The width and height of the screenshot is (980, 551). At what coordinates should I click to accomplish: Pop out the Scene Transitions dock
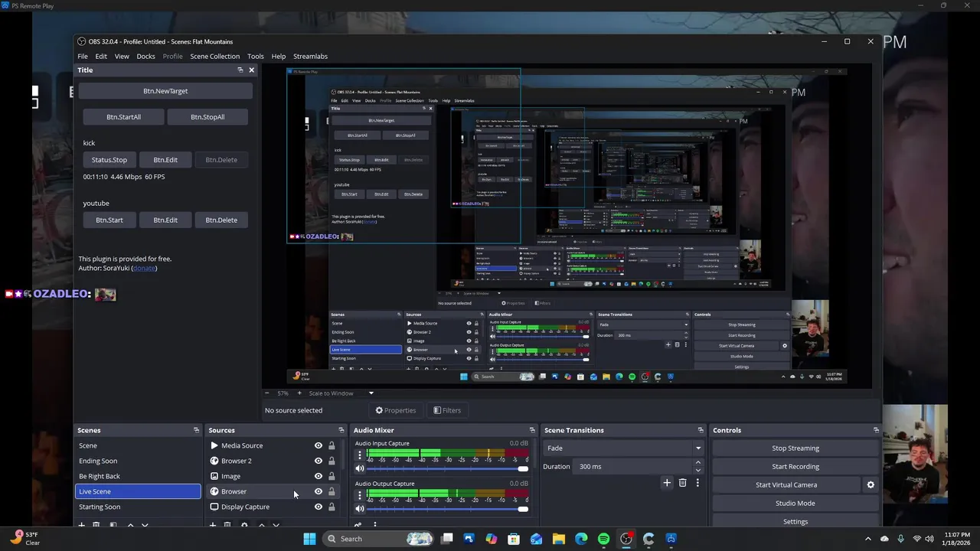coord(701,430)
